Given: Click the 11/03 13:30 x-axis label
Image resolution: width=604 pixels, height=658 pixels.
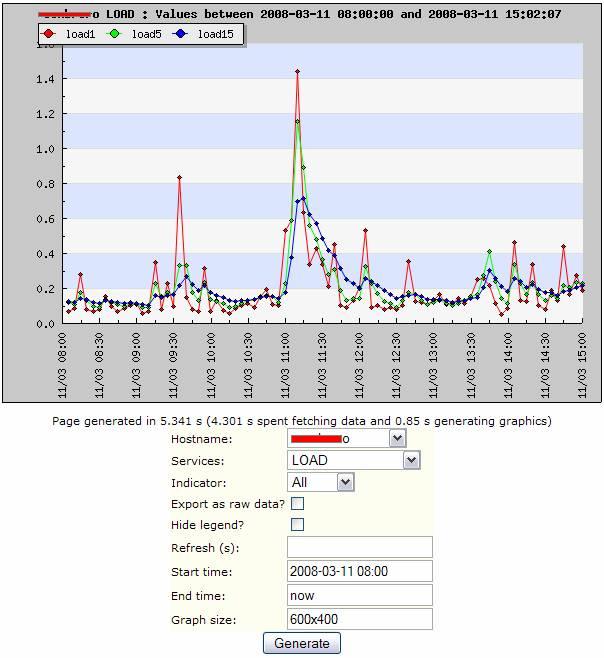Looking at the screenshot, I should 471,365.
